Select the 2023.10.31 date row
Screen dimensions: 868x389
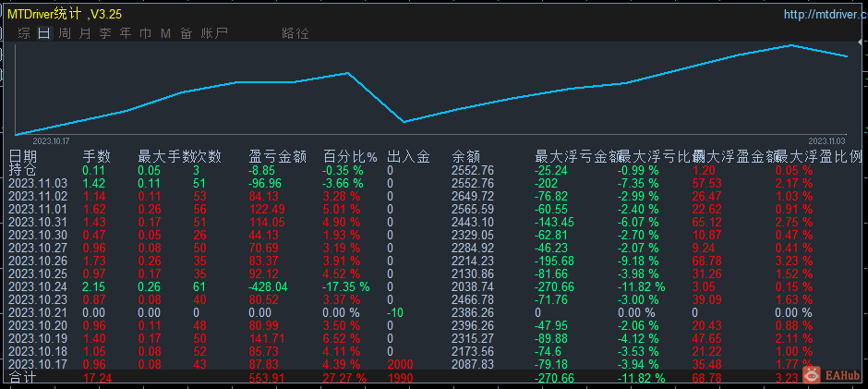[x=38, y=222]
